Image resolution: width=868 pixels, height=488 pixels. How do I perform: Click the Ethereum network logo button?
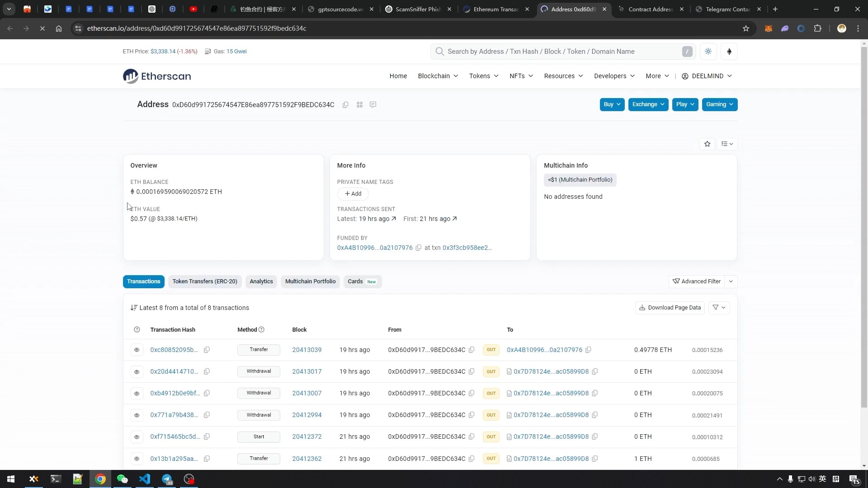coord(729,52)
